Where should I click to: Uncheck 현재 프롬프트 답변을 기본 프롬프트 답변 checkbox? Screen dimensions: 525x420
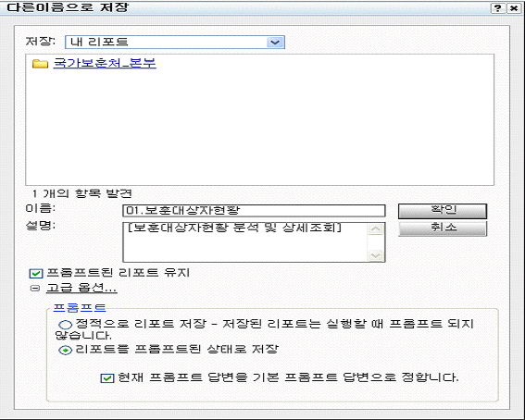pos(107,378)
